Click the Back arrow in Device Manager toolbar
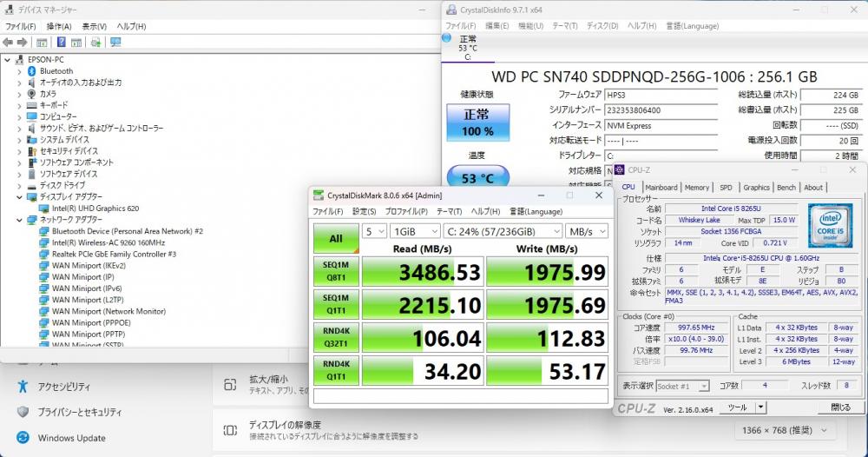Screen dimensions: 868x457 [x=8, y=42]
